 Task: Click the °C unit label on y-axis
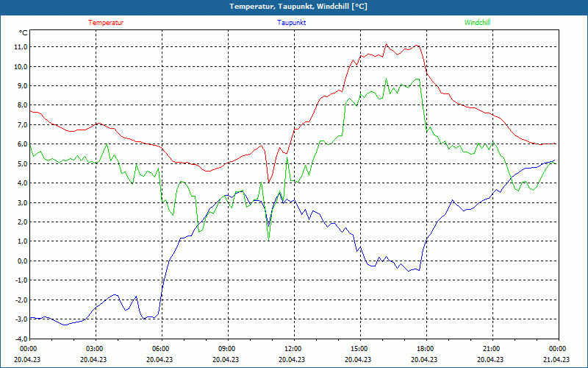23,33
